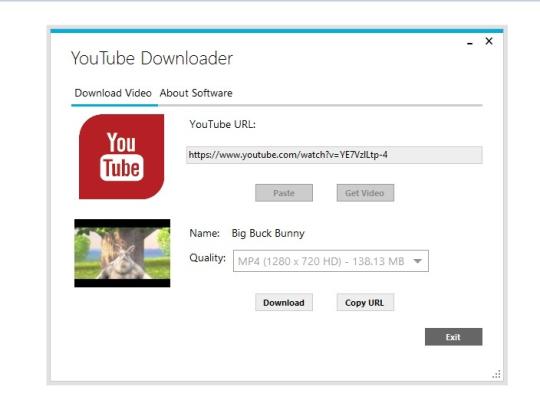The height and width of the screenshot is (413, 540).
Task: Click the 'Name:' label text
Action: pyautogui.click(x=205, y=233)
